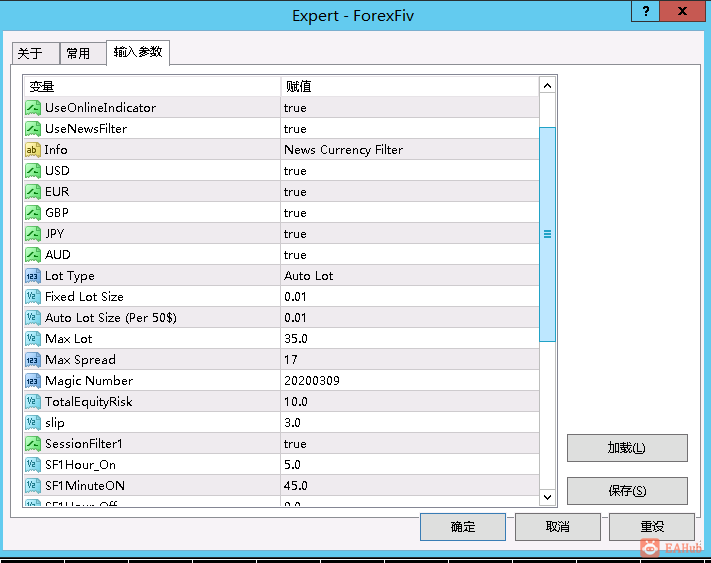Viewport: 711px width, 563px height.
Task: Click the Magic Number integer icon
Action: [33, 381]
